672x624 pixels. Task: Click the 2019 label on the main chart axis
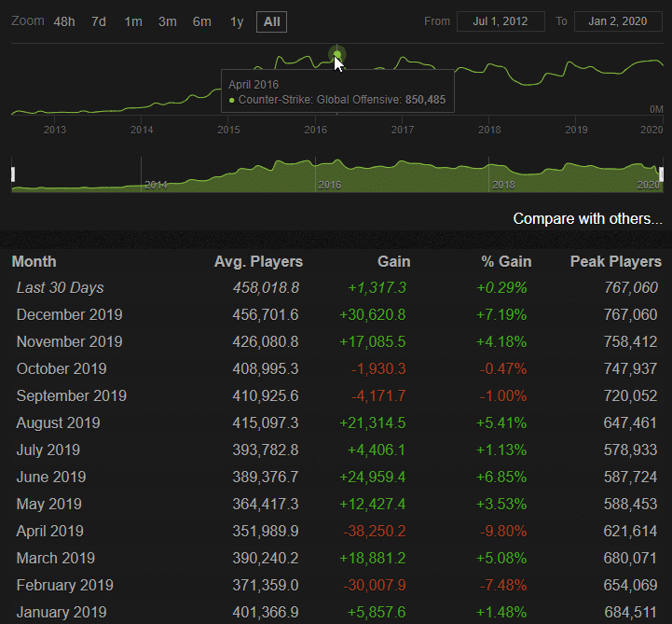tap(576, 130)
